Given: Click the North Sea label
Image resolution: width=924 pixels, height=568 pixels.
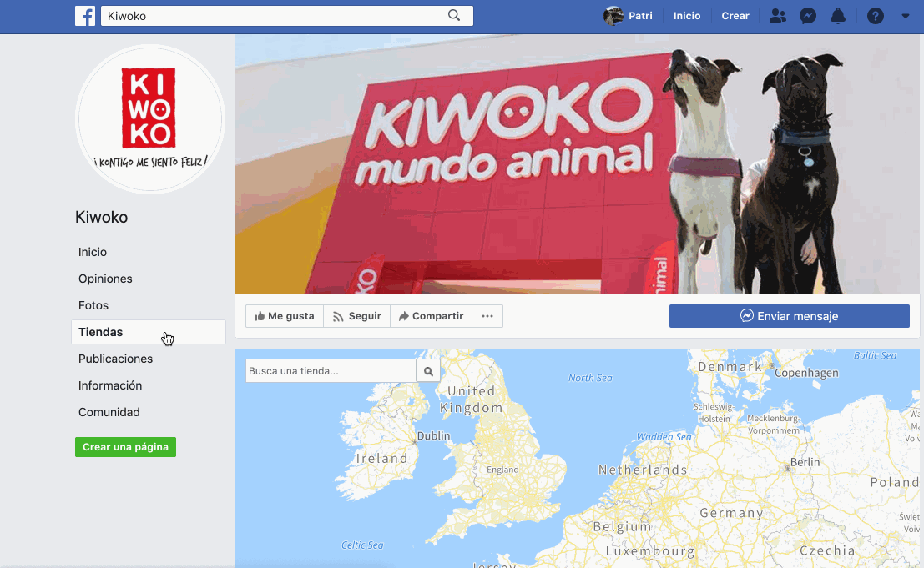Looking at the screenshot, I should 590,378.
